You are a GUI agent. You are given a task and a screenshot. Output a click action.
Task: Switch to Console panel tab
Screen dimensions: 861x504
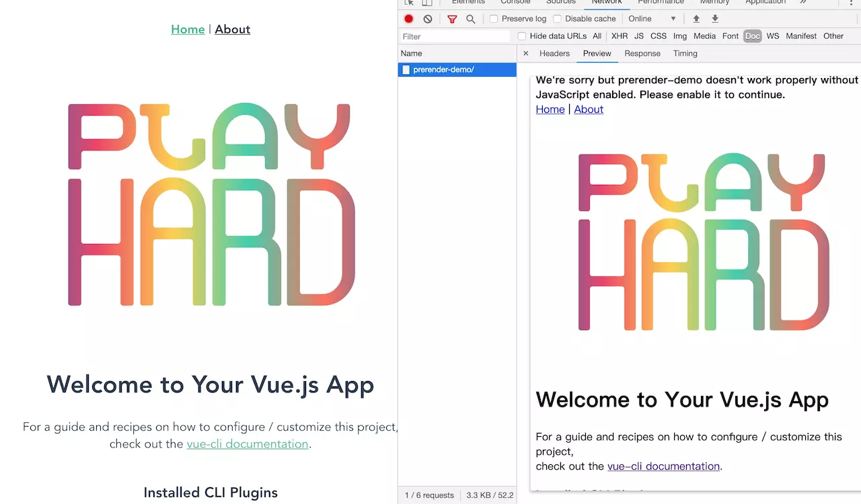pyautogui.click(x=515, y=3)
